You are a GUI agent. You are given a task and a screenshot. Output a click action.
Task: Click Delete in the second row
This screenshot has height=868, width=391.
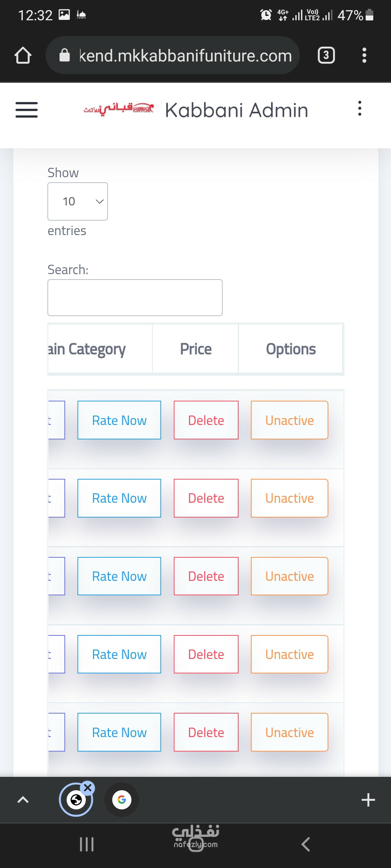pyautogui.click(x=206, y=498)
